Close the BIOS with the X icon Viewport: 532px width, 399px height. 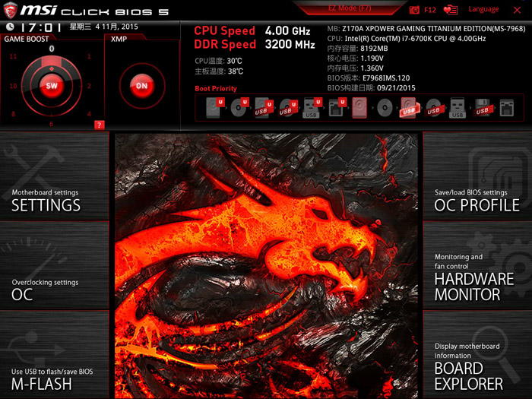coord(518,10)
